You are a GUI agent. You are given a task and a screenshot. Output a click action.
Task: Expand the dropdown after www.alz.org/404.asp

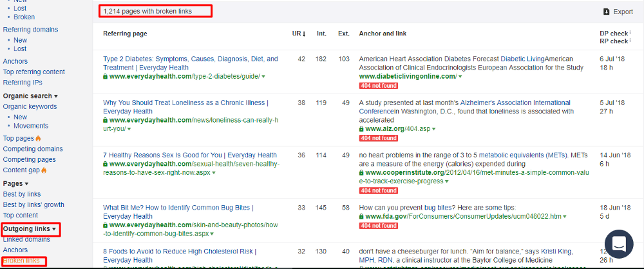(x=433, y=129)
